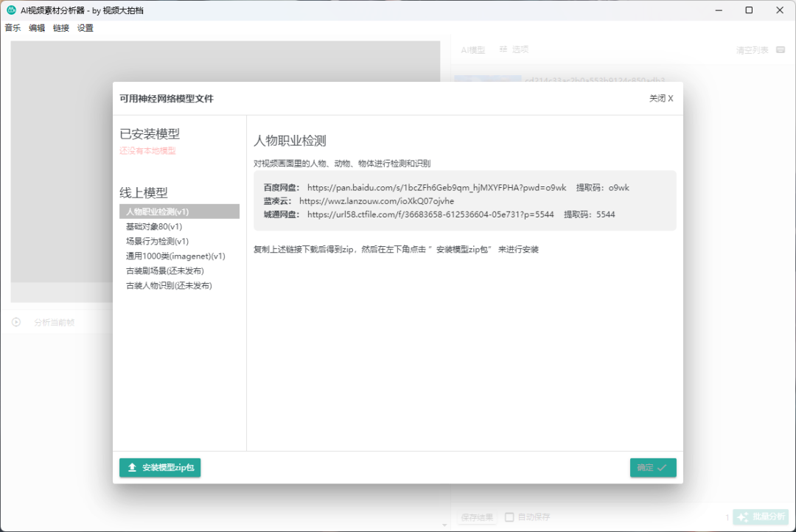Click the checkmark icon on 确定 button
The width and height of the screenshot is (796, 532).
pos(662,468)
